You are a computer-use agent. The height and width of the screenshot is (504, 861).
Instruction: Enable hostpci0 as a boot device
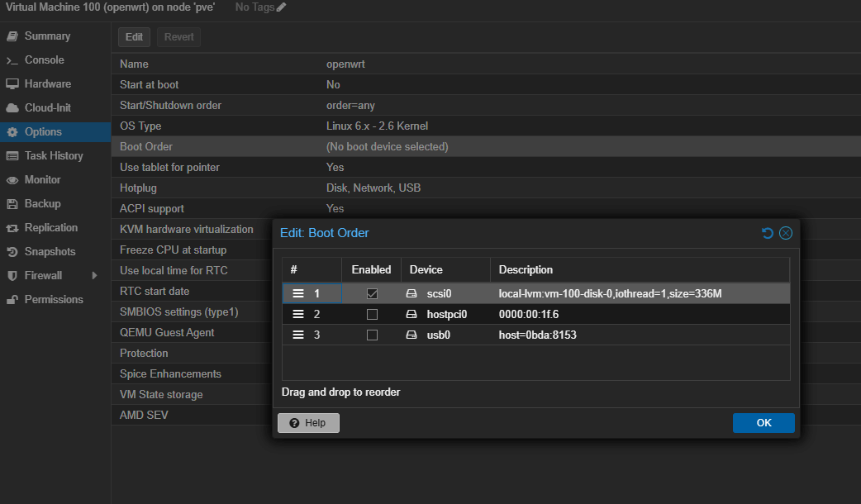pyautogui.click(x=372, y=314)
